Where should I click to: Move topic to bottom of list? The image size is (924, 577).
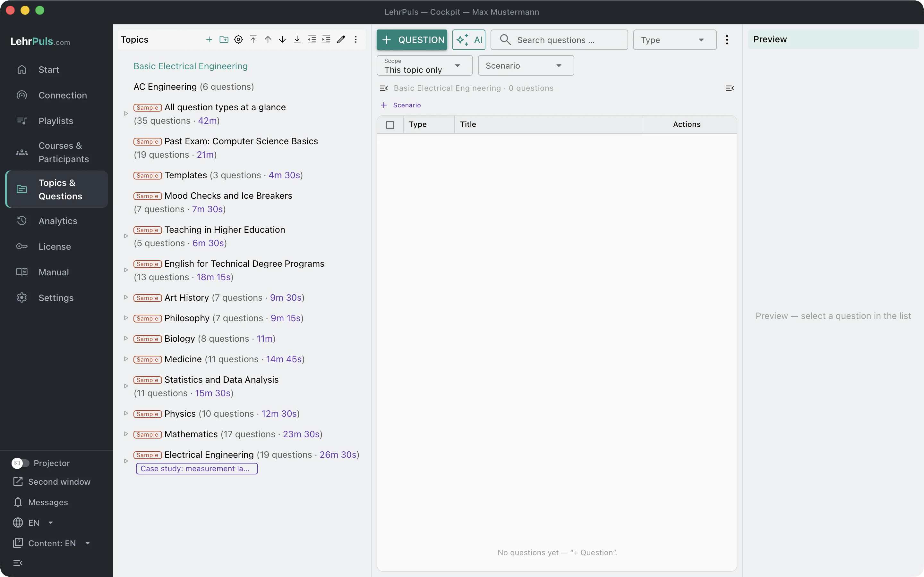(x=297, y=40)
